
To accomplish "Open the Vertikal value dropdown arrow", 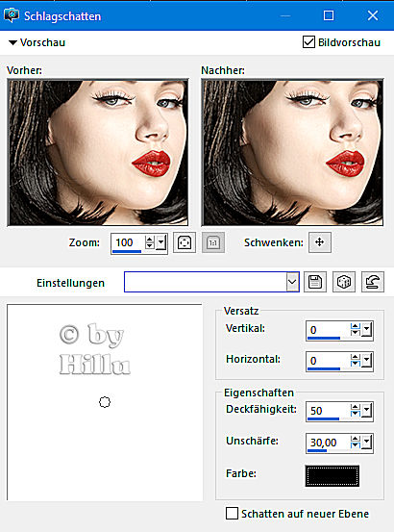I will click(x=367, y=329).
